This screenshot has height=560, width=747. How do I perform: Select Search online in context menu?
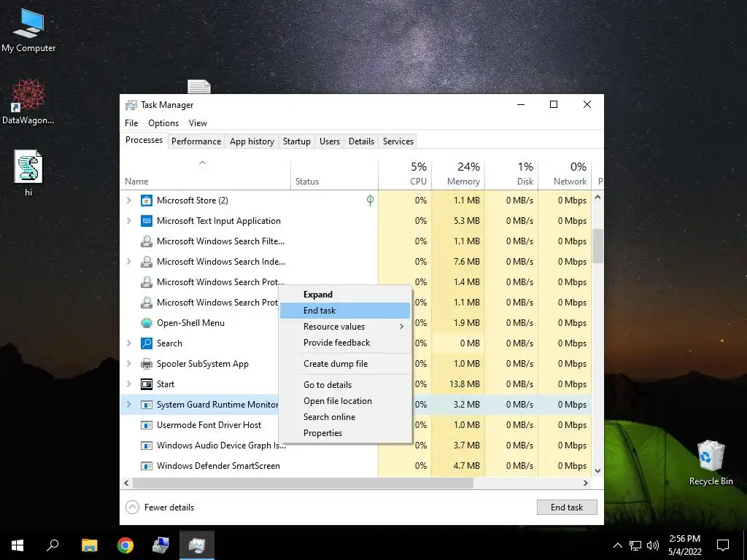click(345, 417)
